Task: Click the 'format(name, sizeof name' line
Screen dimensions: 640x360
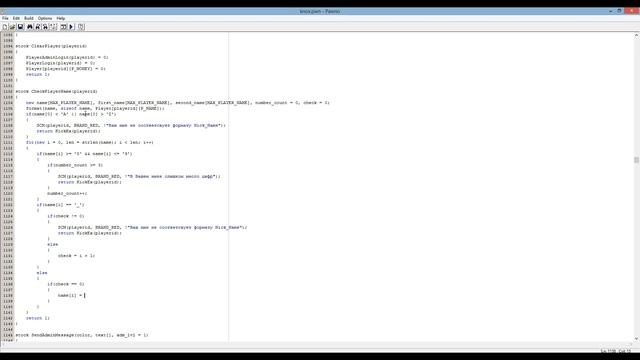Action: tap(95, 109)
